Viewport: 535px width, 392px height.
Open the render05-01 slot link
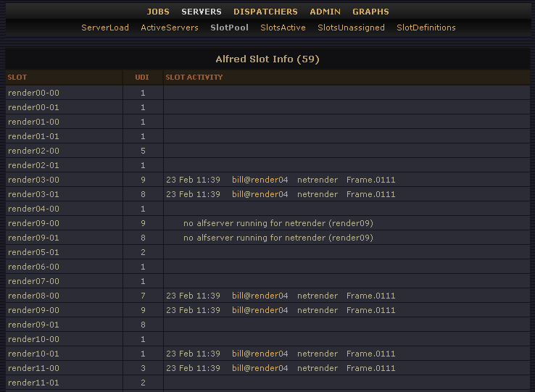coord(33,252)
